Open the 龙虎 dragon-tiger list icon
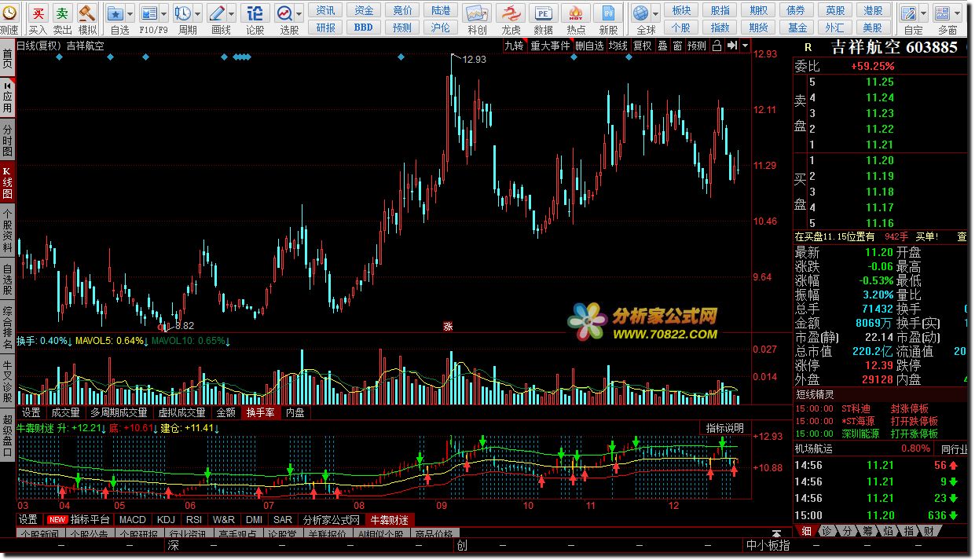Screen dimensions: 975x560 point(511,13)
